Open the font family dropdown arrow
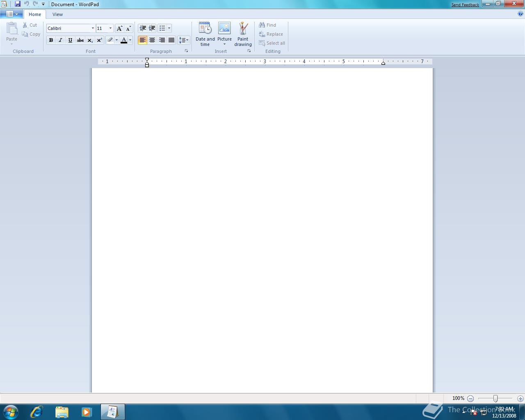525x420 pixels. click(x=93, y=28)
